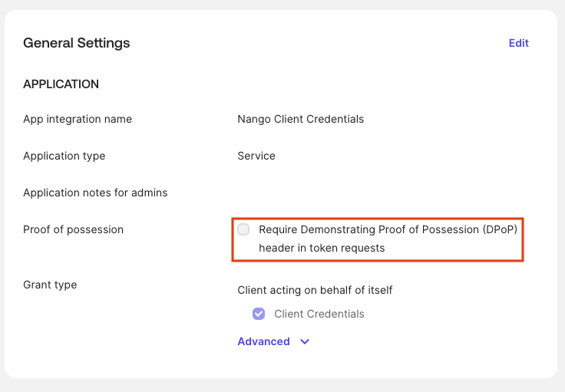The width and height of the screenshot is (565, 392).
Task: Enable the Require DPoP header checkbox
Action: pyautogui.click(x=243, y=229)
